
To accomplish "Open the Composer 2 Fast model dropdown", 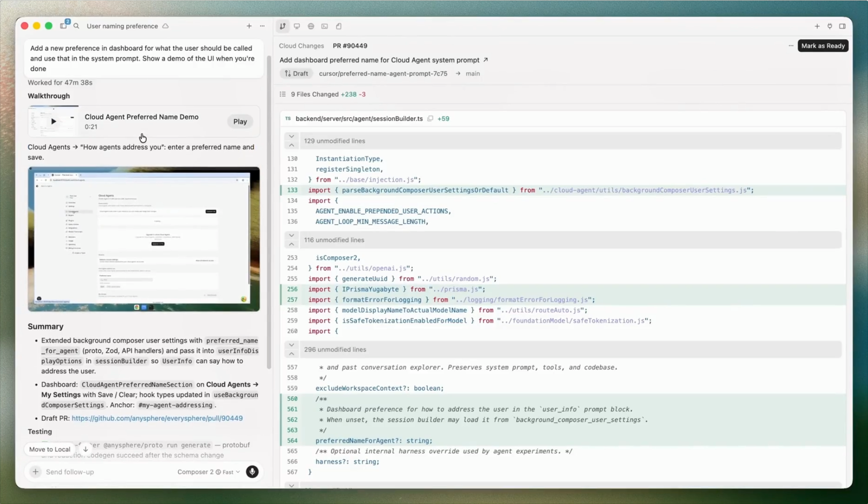I will tap(209, 472).
